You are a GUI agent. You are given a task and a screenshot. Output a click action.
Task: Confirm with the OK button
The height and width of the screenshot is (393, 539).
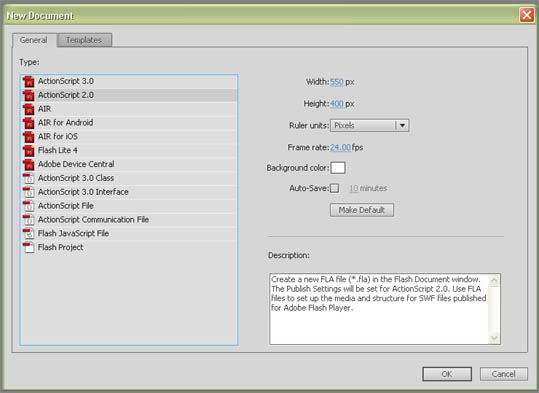click(447, 374)
